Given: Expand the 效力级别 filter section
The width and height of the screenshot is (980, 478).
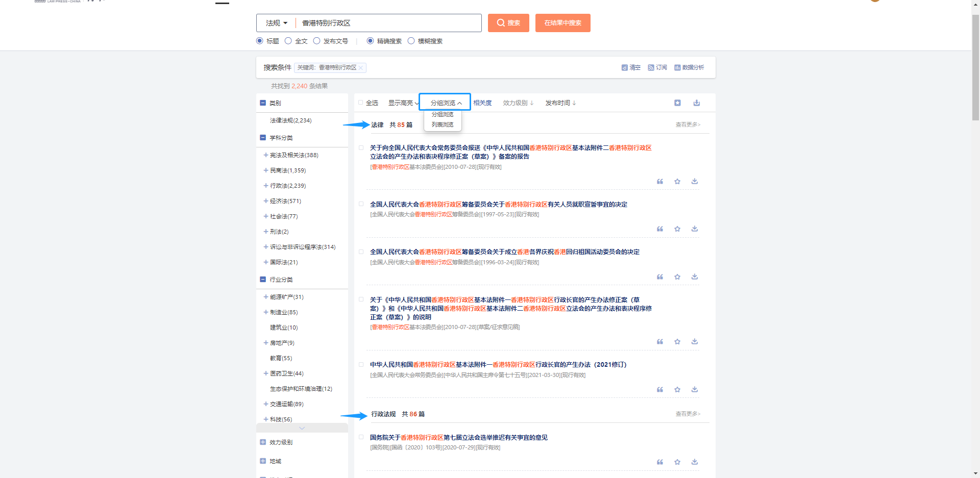Looking at the screenshot, I should (x=263, y=442).
